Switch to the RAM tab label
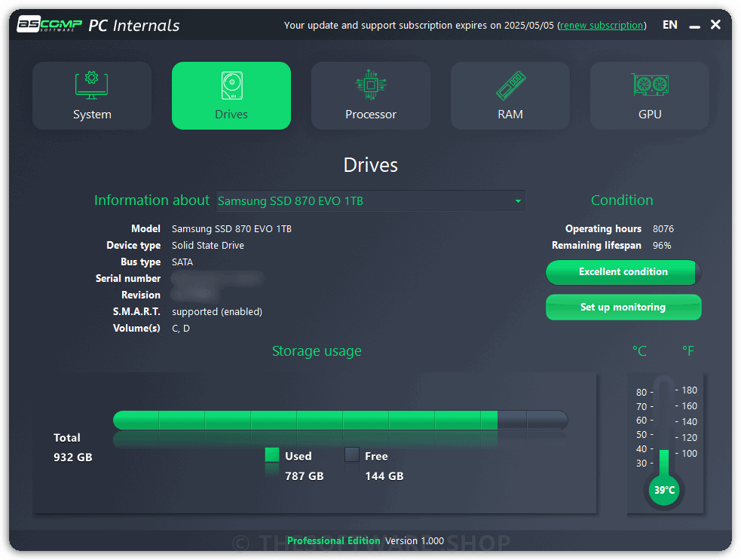The width and height of the screenshot is (741, 560). click(510, 115)
